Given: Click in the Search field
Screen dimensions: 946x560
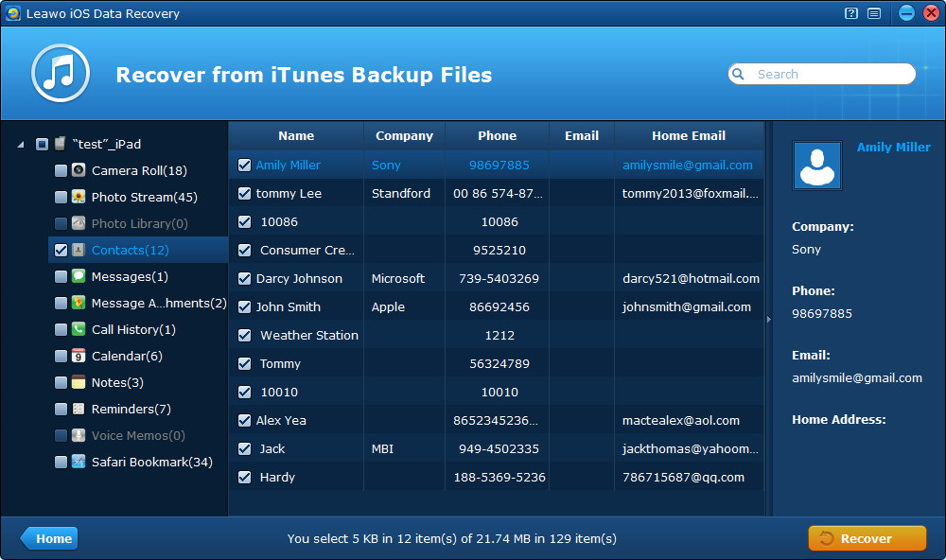Looking at the screenshot, I should point(822,74).
